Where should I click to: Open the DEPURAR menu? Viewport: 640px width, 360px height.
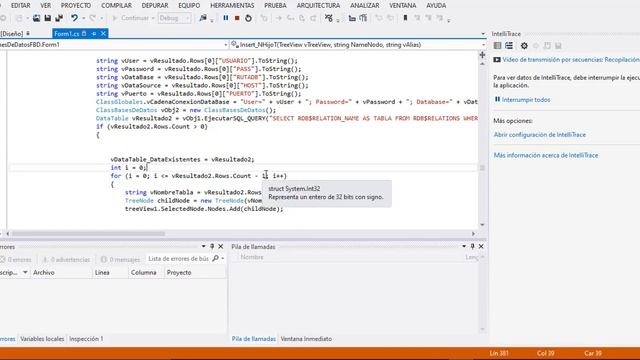[x=155, y=6]
